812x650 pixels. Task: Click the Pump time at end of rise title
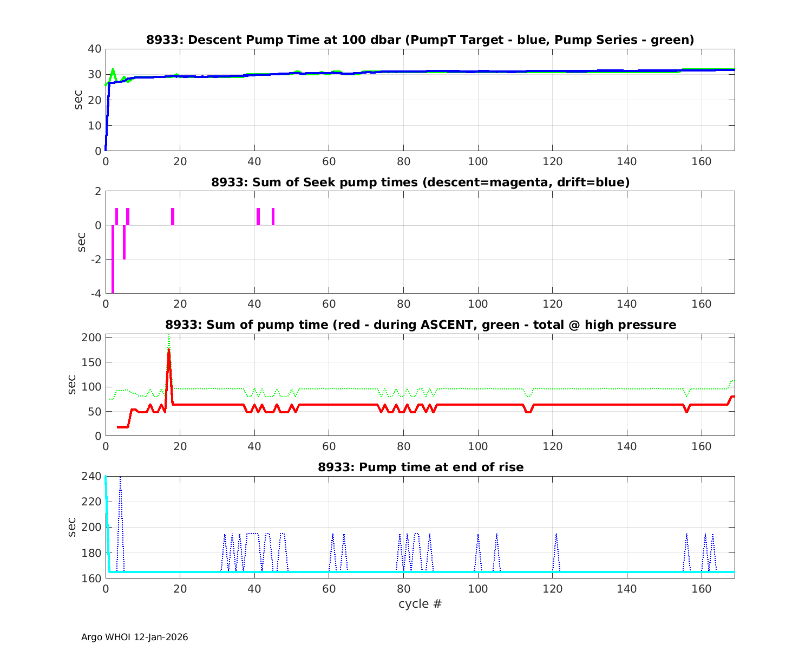pos(420,467)
